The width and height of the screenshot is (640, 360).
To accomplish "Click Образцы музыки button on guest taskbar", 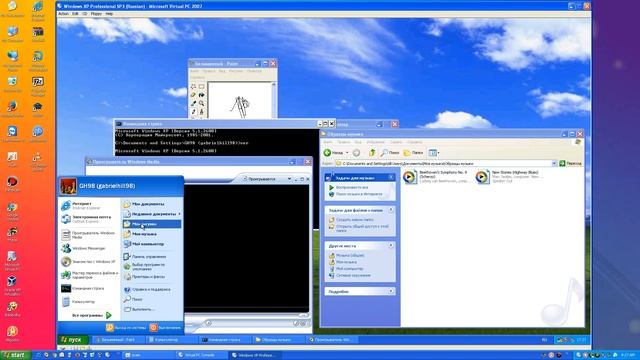I will click(x=278, y=340).
